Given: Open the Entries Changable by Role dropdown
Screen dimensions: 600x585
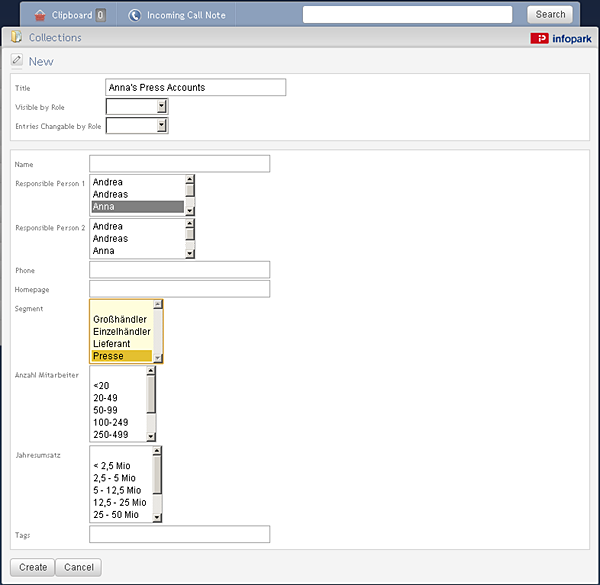Looking at the screenshot, I should [x=137, y=125].
